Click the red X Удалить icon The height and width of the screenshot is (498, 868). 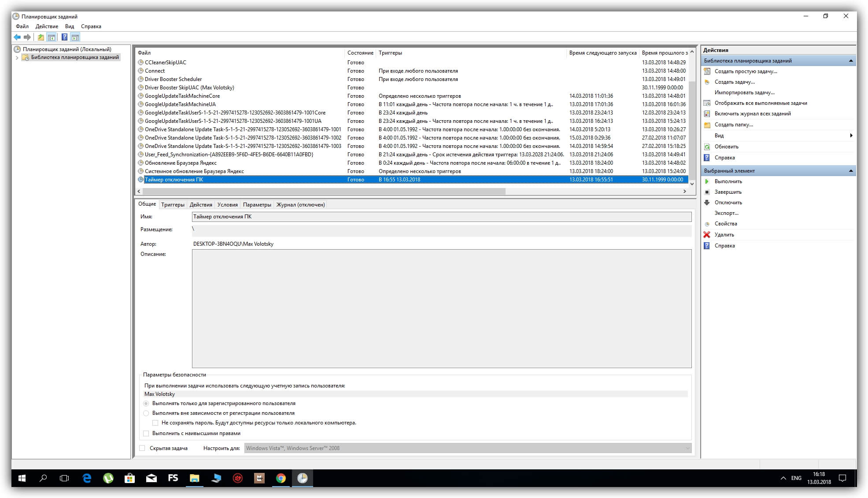pyautogui.click(x=707, y=235)
